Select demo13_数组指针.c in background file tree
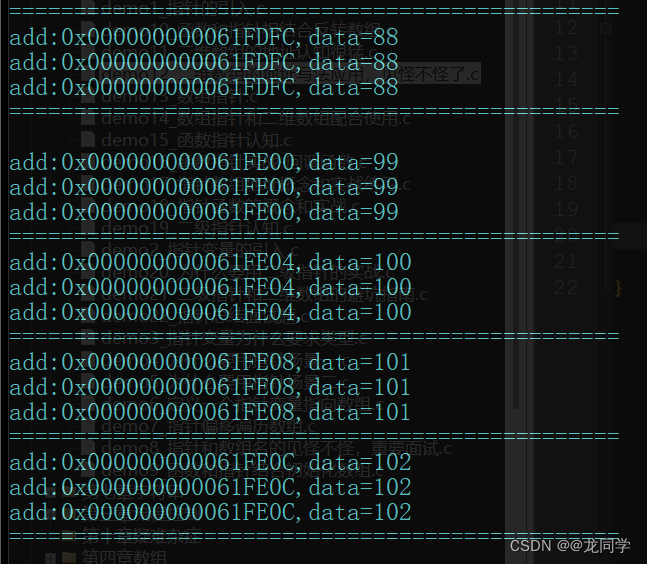The width and height of the screenshot is (647, 564). pyautogui.click(x=179, y=97)
